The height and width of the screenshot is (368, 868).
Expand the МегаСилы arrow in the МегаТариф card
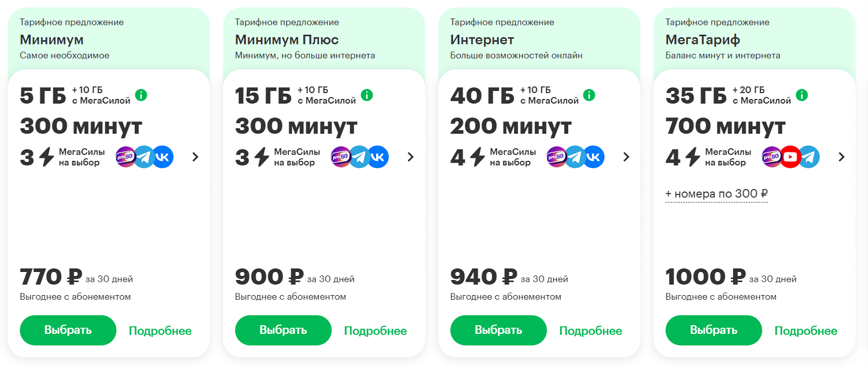[x=841, y=157]
